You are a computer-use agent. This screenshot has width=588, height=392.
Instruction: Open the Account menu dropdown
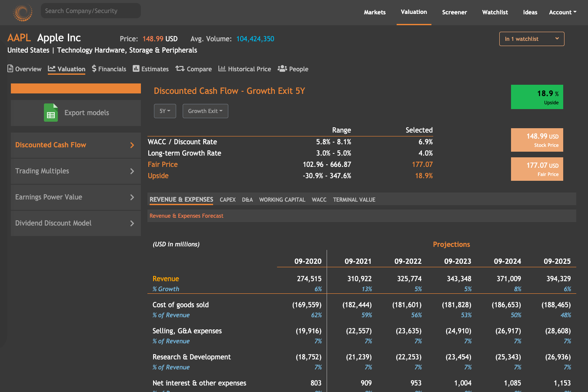coord(562,12)
